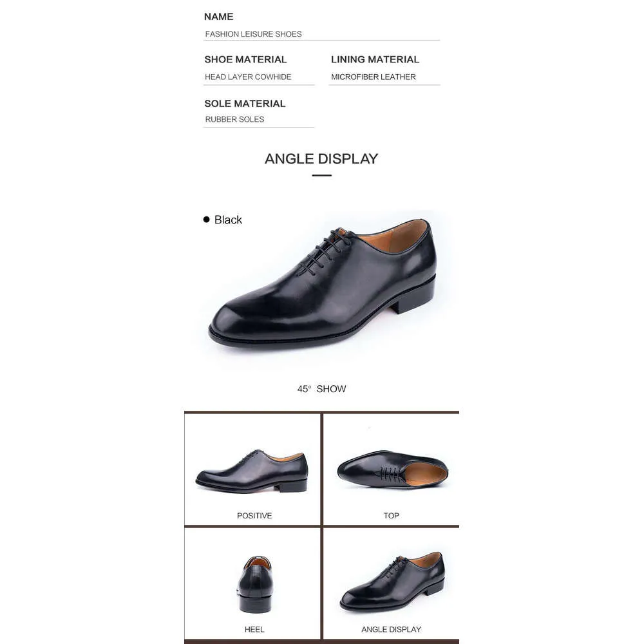Image resolution: width=644 pixels, height=644 pixels.
Task: Click the RUBBER SOLES value
Action: [234, 120]
